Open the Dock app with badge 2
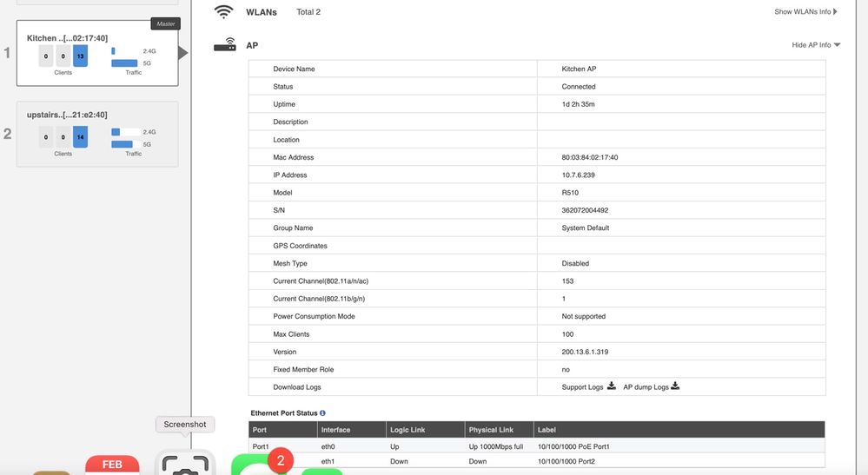Image resolution: width=868 pixels, height=475 pixels. pyautogui.click(x=259, y=465)
